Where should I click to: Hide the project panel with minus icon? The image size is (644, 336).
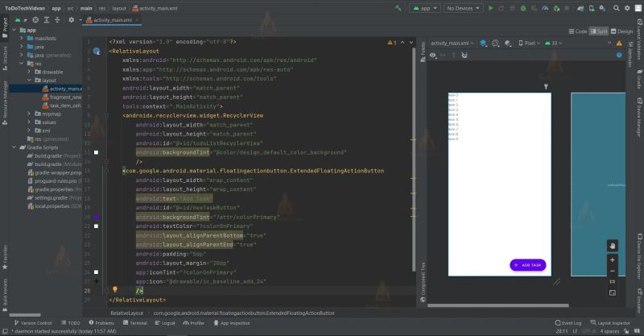point(80,19)
